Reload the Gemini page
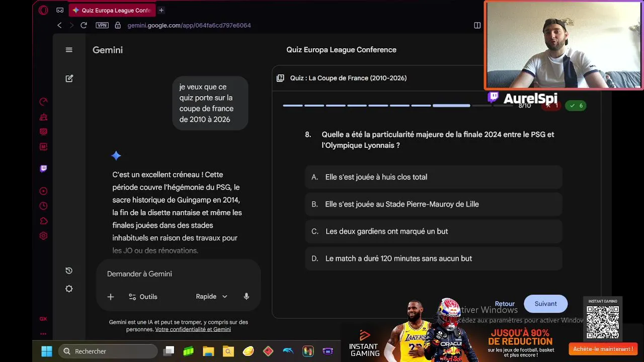The height and width of the screenshot is (362, 644). tap(84, 25)
